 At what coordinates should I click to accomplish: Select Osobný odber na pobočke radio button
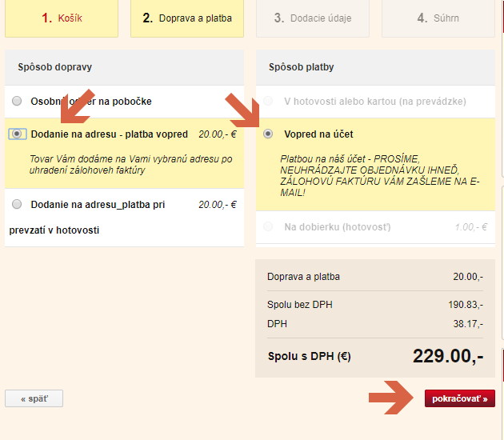(x=17, y=102)
